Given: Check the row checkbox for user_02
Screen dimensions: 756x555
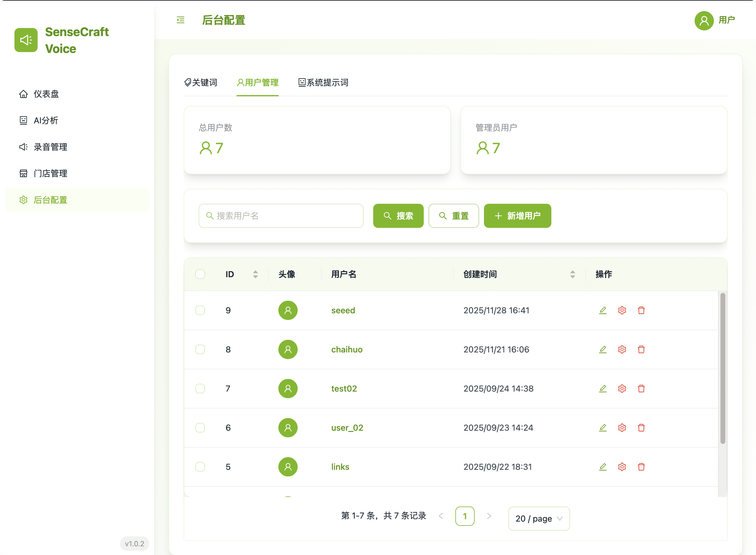Looking at the screenshot, I should pyautogui.click(x=200, y=428).
